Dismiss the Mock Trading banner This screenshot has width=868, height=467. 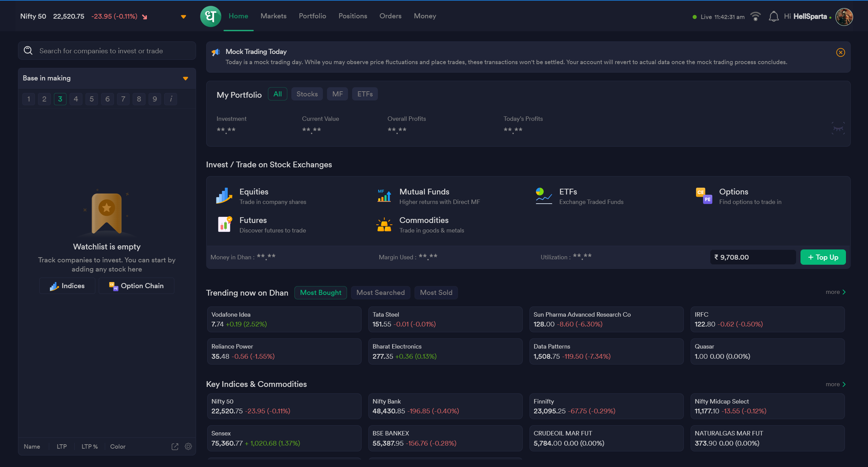841,52
